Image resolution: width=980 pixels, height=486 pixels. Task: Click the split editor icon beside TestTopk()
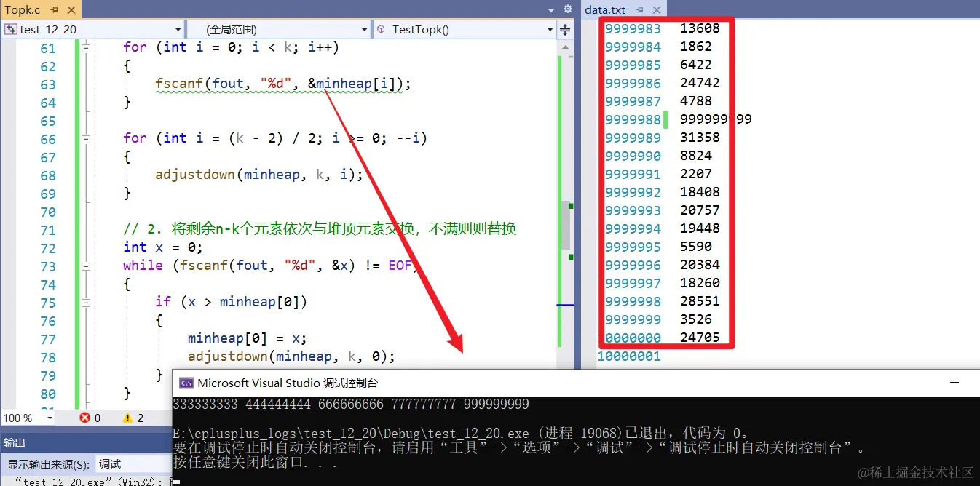pyautogui.click(x=565, y=30)
